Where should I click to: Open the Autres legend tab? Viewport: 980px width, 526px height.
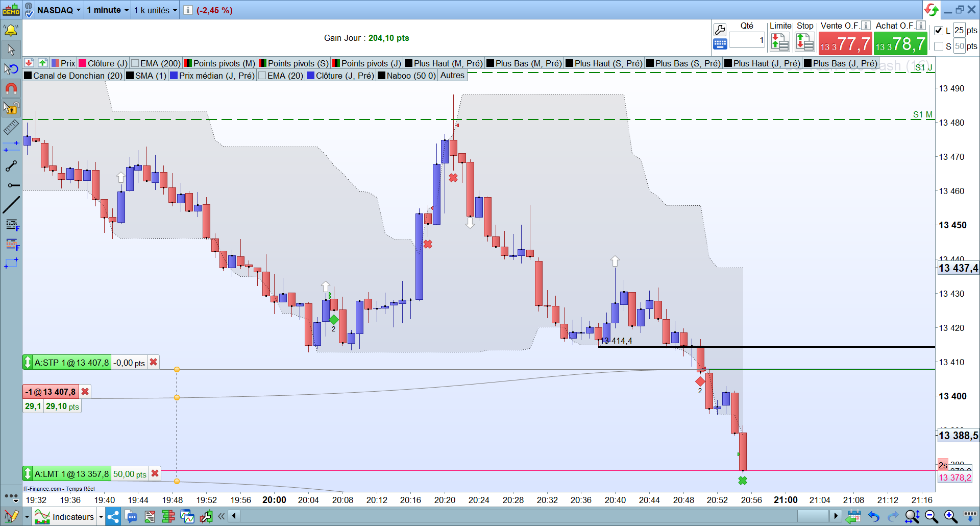(x=452, y=76)
